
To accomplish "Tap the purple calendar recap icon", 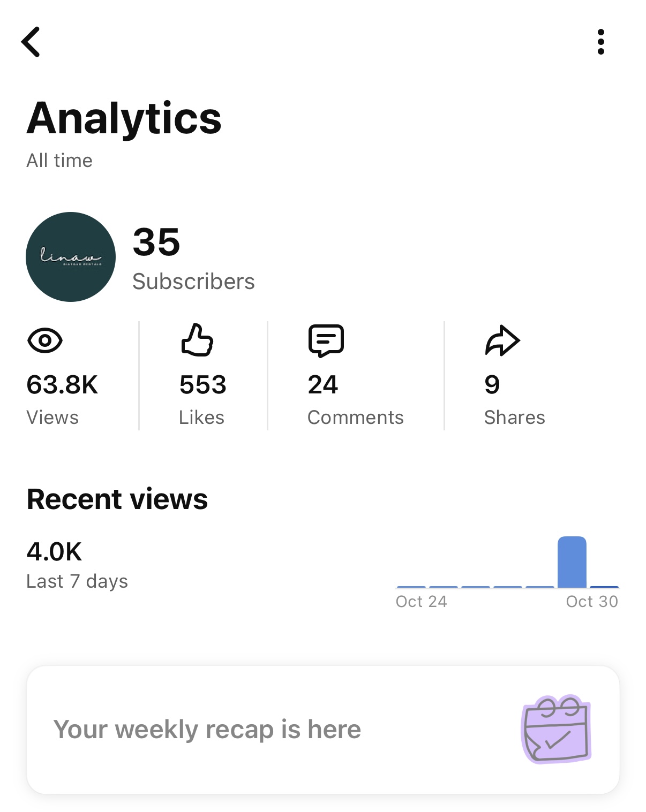I will point(556,729).
